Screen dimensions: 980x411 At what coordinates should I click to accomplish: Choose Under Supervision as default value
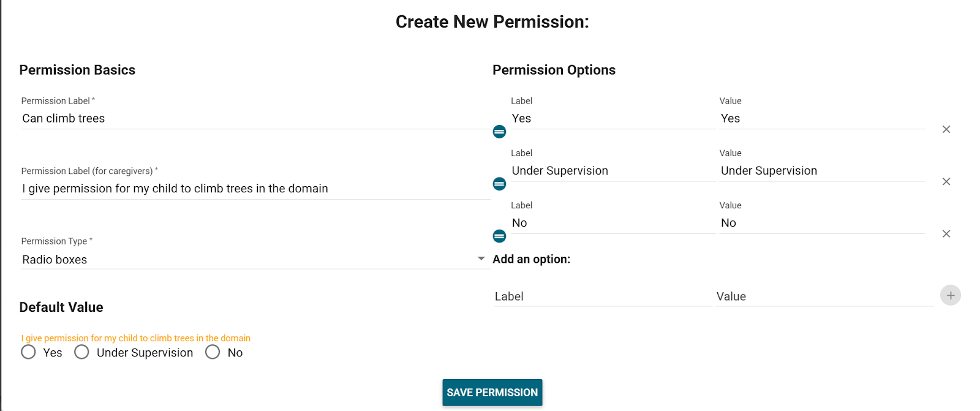click(x=81, y=352)
